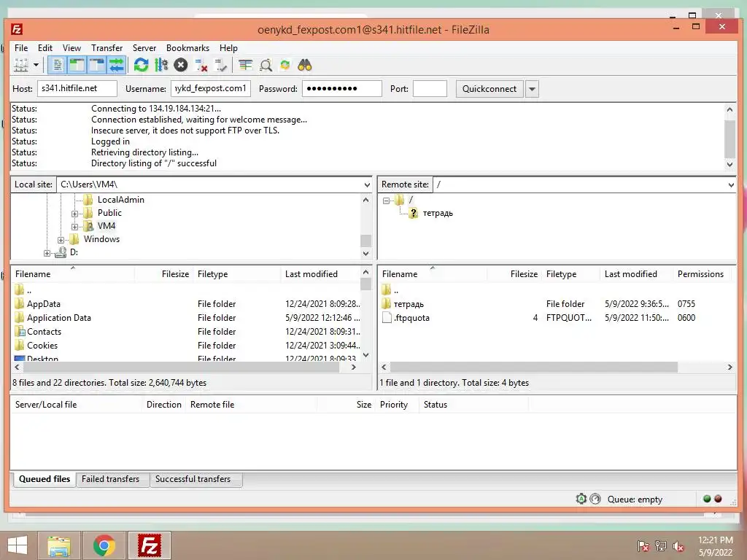This screenshot has width=747, height=560.
Task: Click the Port input field
Action: pos(430,88)
